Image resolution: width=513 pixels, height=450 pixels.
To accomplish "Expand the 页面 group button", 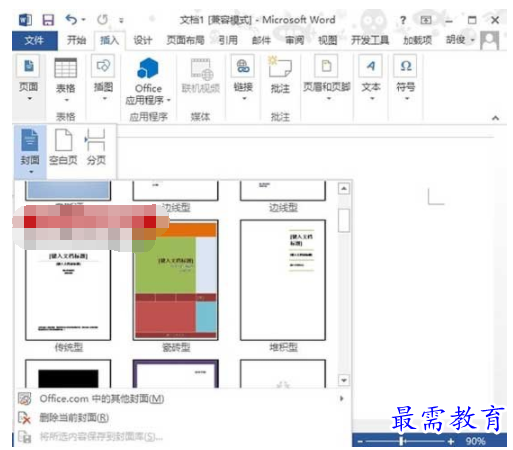I will pyautogui.click(x=29, y=78).
